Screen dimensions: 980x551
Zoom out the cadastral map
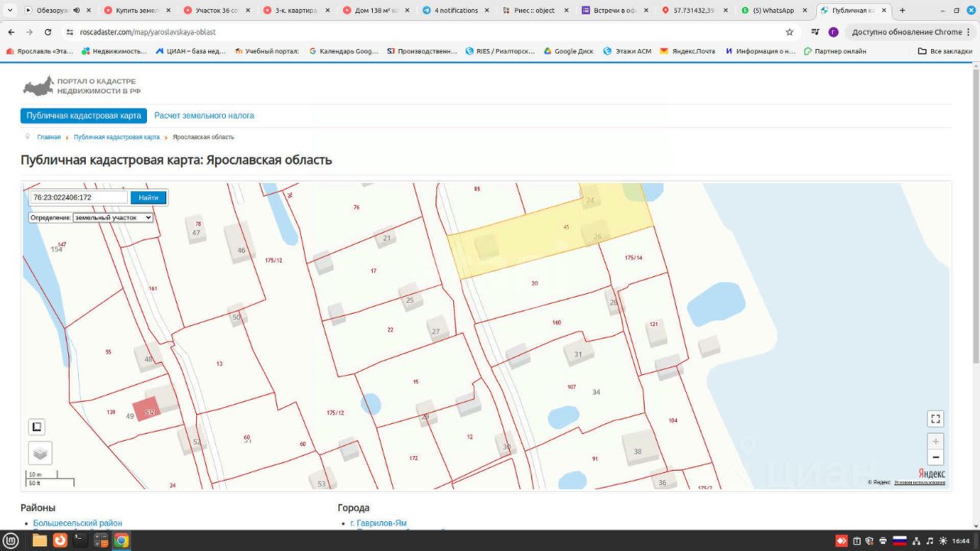(x=935, y=458)
